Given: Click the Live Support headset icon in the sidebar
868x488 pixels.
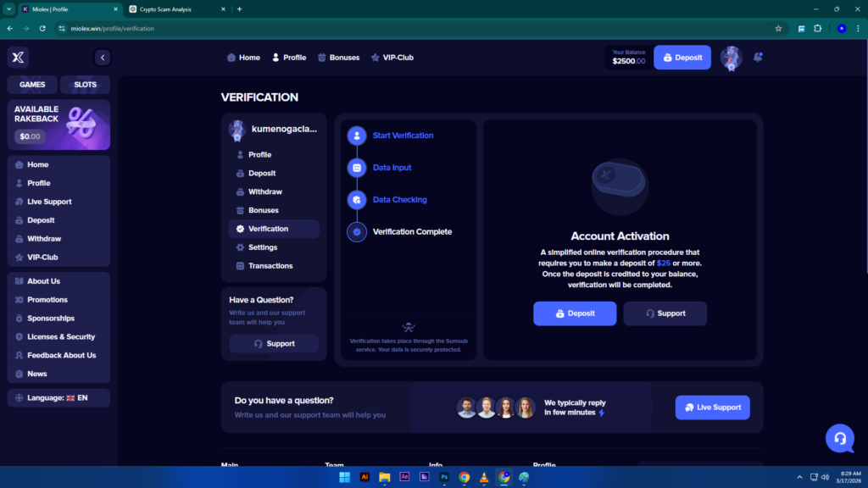Looking at the screenshot, I should click(x=21, y=202).
